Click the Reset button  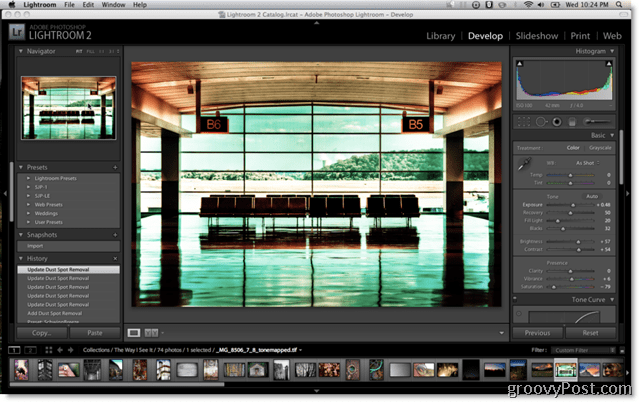point(591,333)
